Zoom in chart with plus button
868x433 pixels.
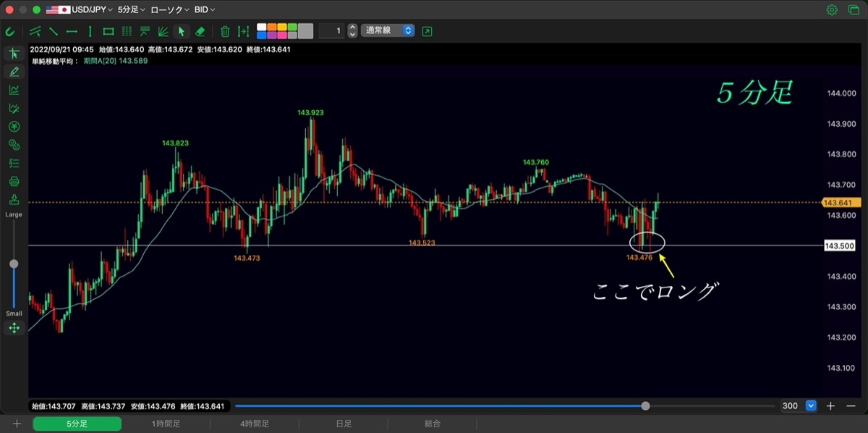click(x=830, y=406)
